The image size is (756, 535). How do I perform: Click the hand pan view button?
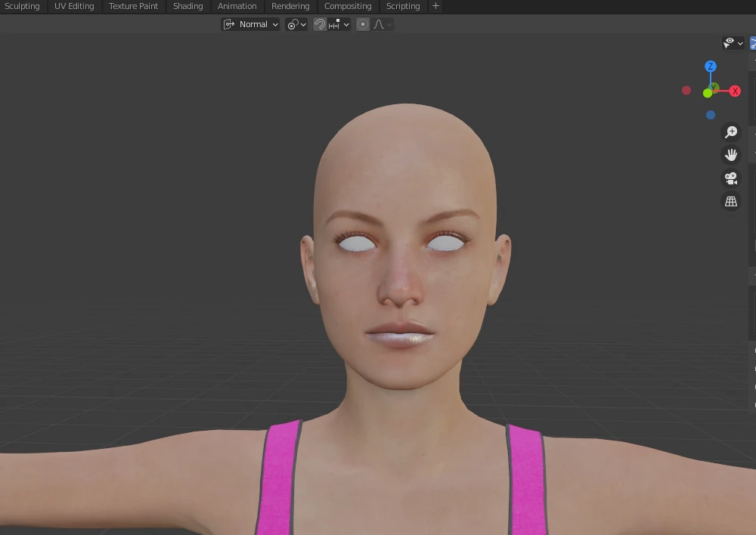(x=731, y=155)
